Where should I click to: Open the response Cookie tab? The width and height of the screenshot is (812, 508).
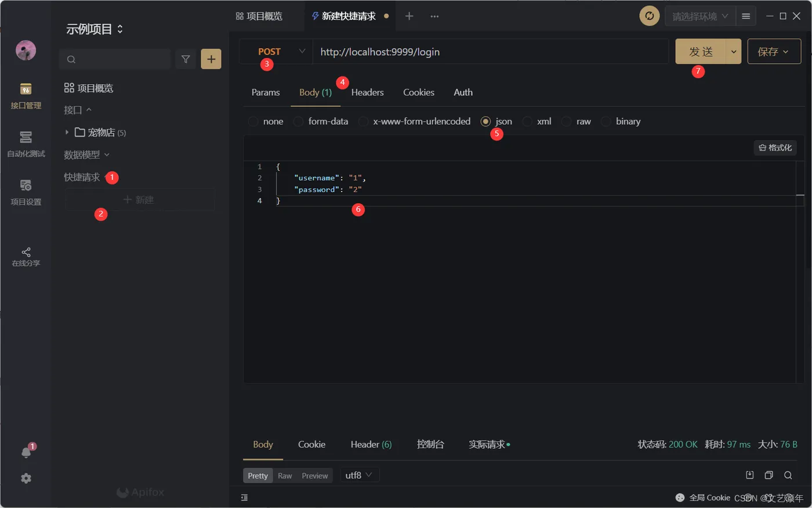pyautogui.click(x=311, y=444)
